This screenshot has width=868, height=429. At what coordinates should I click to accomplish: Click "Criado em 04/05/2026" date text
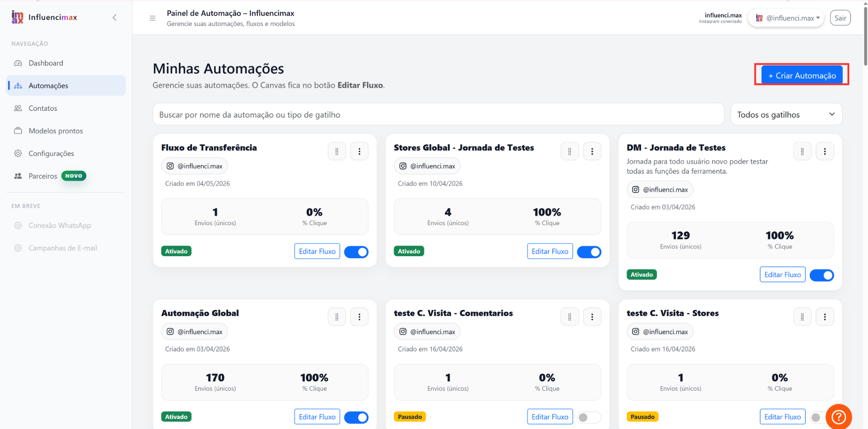point(198,183)
